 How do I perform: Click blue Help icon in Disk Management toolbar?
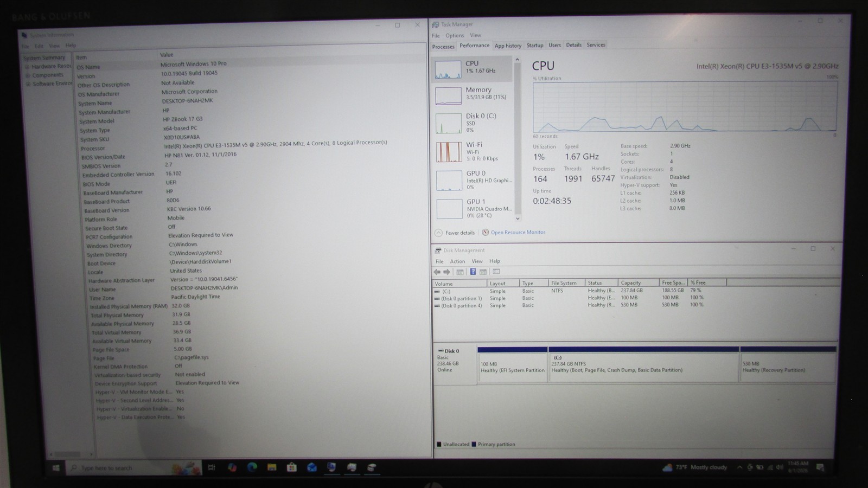point(473,272)
